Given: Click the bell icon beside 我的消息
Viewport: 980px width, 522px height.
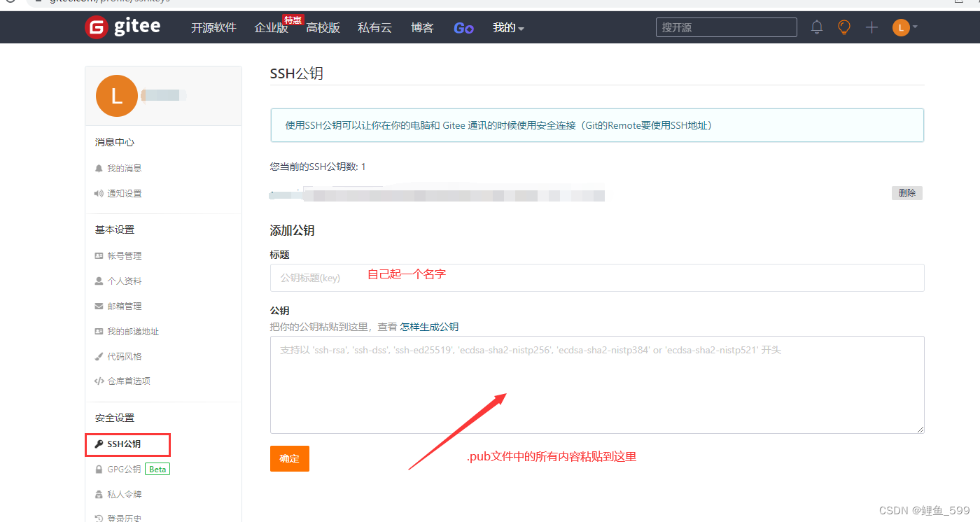Looking at the screenshot, I should (x=99, y=169).
